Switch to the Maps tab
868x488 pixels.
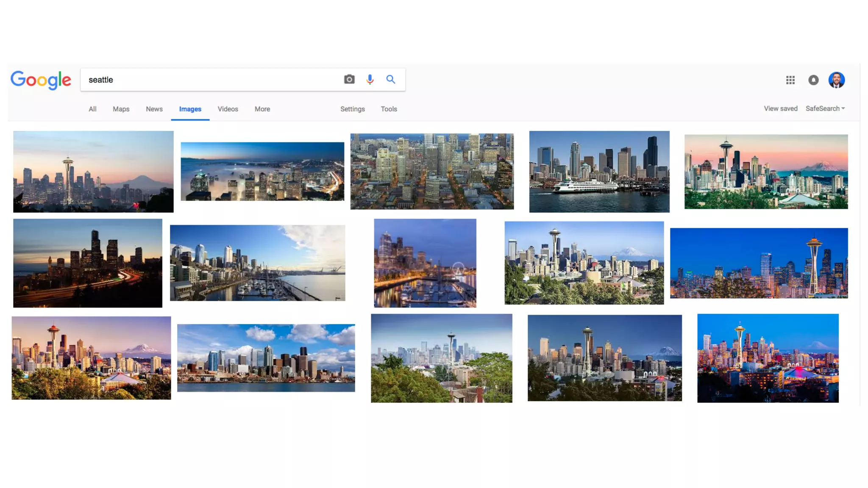click(121, 109)
